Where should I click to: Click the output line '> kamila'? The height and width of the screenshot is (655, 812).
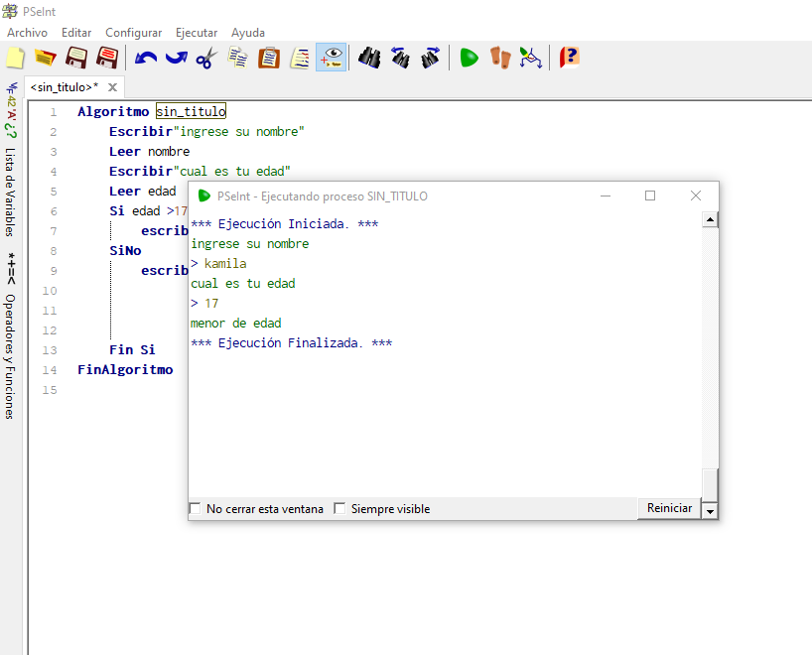218,264
